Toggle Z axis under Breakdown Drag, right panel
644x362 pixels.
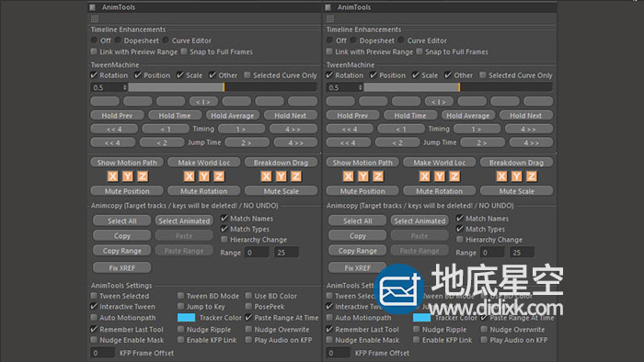coord(532,176)
